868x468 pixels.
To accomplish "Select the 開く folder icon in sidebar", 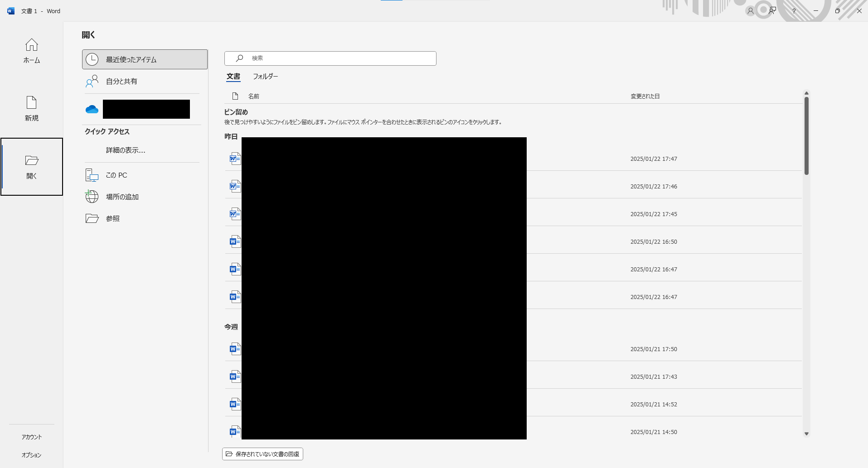I will [x=31, y=161].
